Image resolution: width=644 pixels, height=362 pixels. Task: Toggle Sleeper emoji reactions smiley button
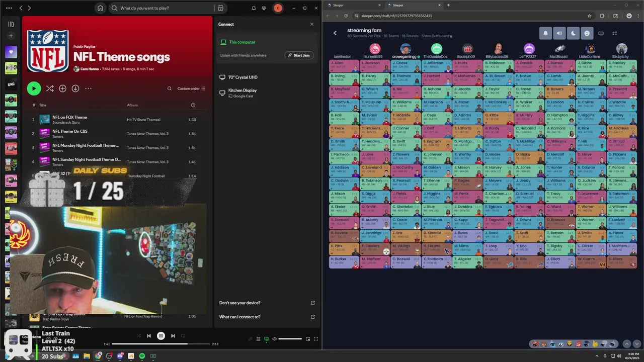click(x=587, y=33)
